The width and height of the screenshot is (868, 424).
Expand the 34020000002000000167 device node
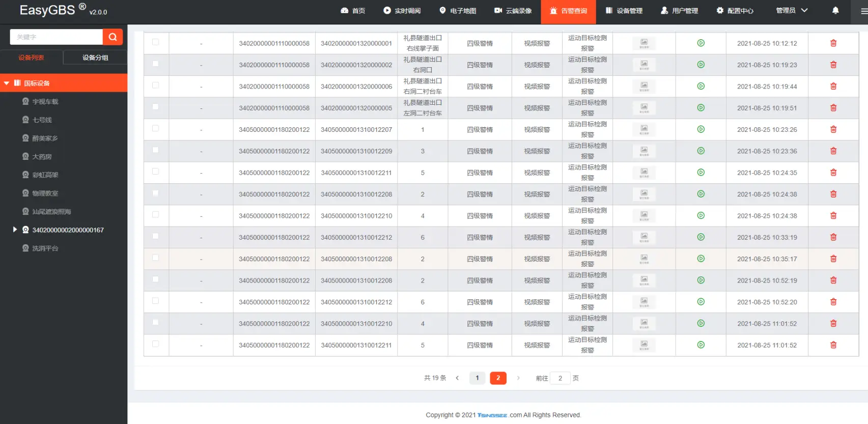[x=15, y=230]
